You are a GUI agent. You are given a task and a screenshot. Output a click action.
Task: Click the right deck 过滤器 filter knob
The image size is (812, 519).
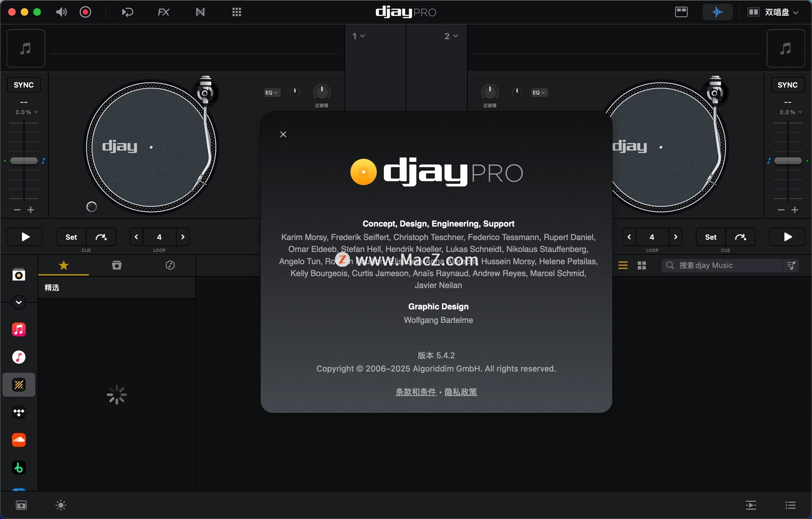[x=490, y=92]
